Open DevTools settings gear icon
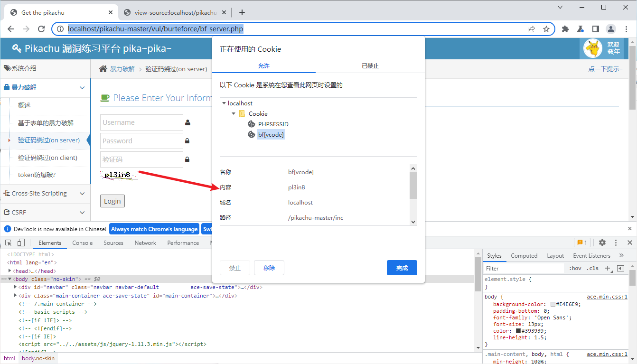Screen dimensions: 637x364 [602, 243]
